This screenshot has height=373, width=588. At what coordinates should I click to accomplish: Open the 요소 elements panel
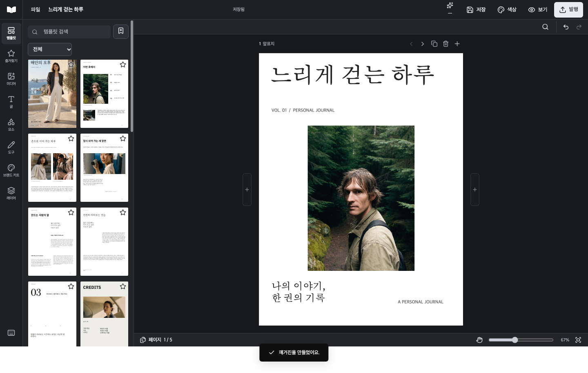11,125
